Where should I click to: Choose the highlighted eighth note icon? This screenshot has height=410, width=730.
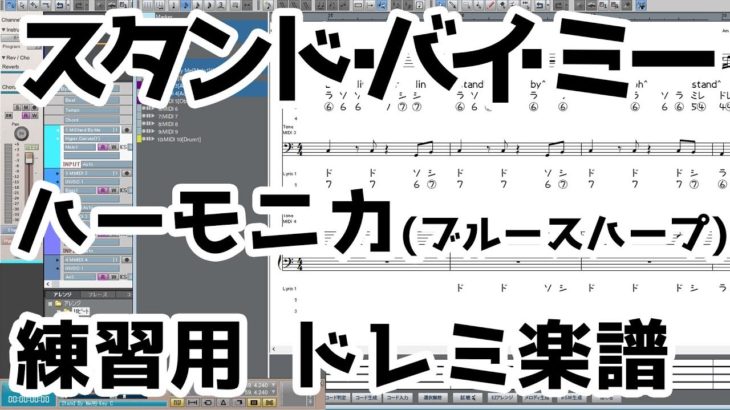(186, 6)
